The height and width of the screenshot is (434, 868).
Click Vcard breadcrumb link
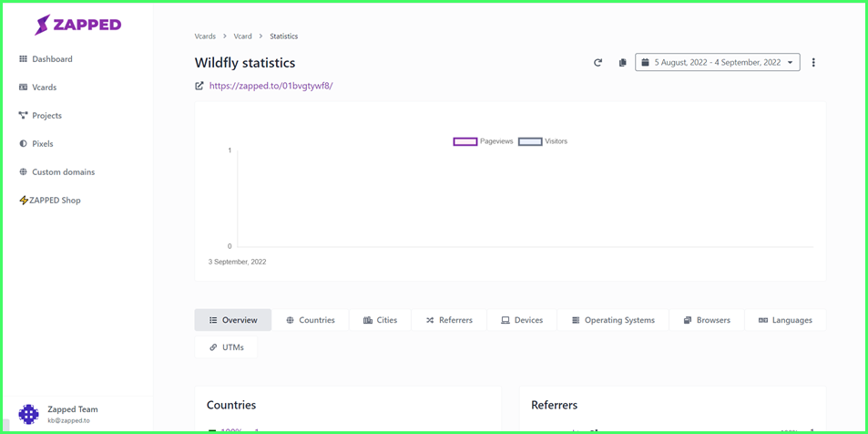pos(242,36)
